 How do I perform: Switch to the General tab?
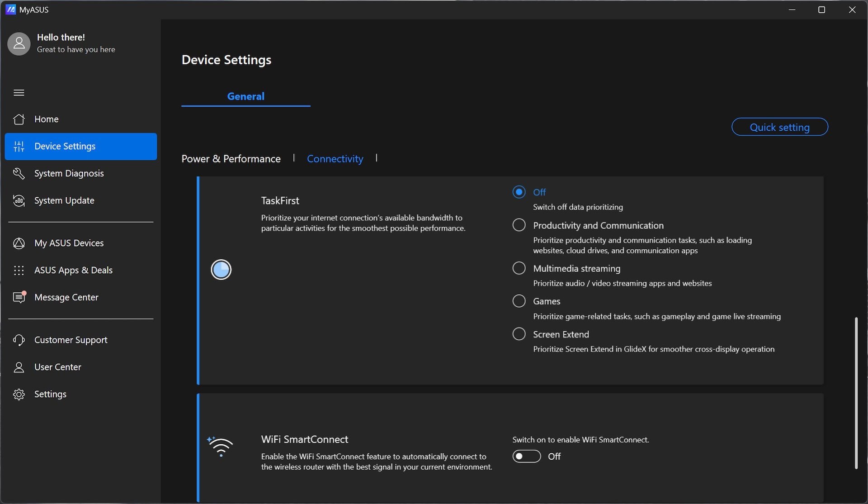point(246,96)
